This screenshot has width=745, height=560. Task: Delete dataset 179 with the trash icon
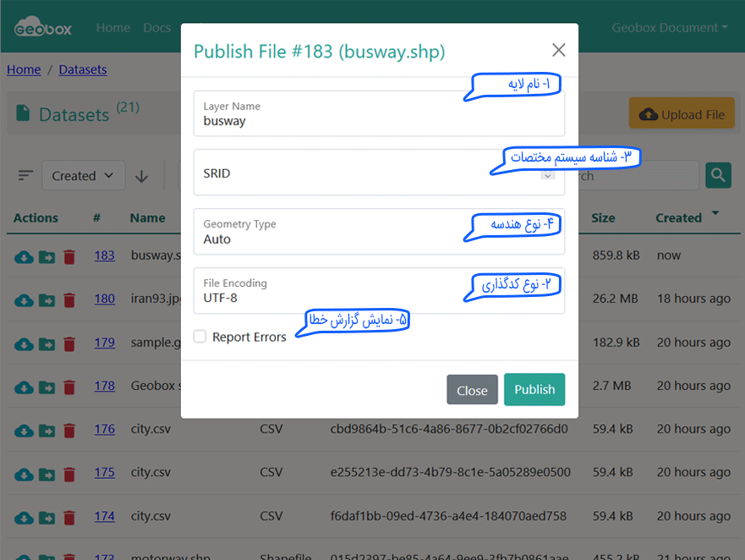[x=69, y=343]
